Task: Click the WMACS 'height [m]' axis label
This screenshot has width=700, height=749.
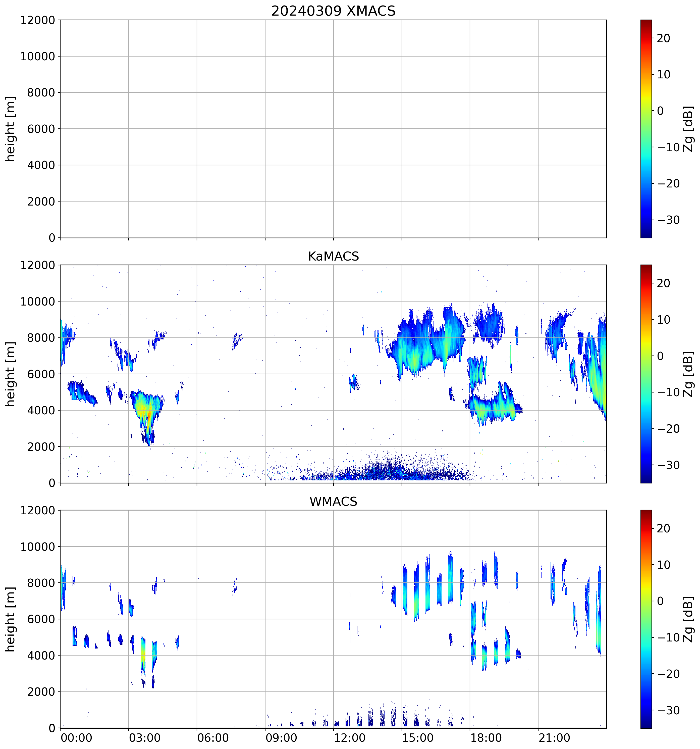Action: tap(10, 619)
